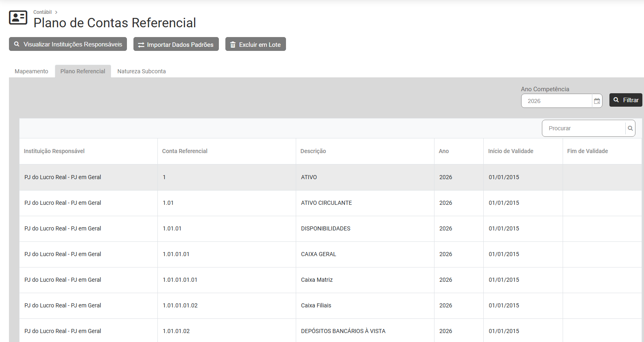The image size is (644, 342).
Task: Click the magnifier icon in Procurar box
Action: point(630,128)
